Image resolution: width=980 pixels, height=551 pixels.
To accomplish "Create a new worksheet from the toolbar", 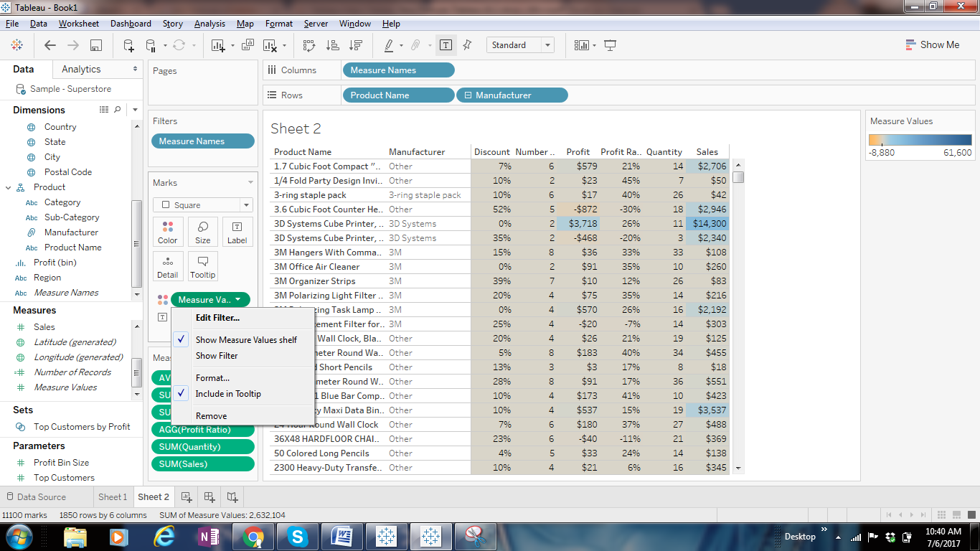I will click(218, 45).
